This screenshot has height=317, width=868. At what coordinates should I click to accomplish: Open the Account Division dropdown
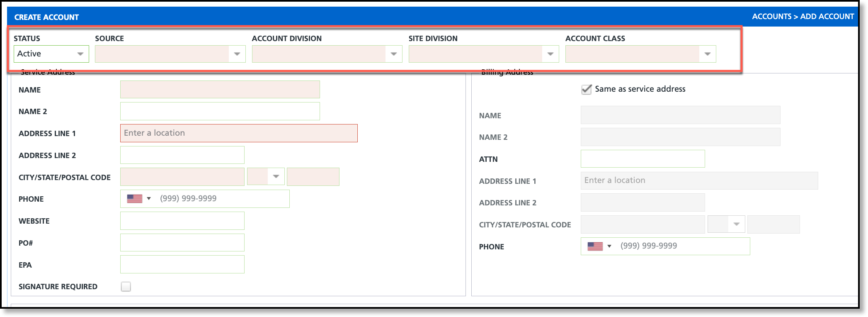(327, 54)
